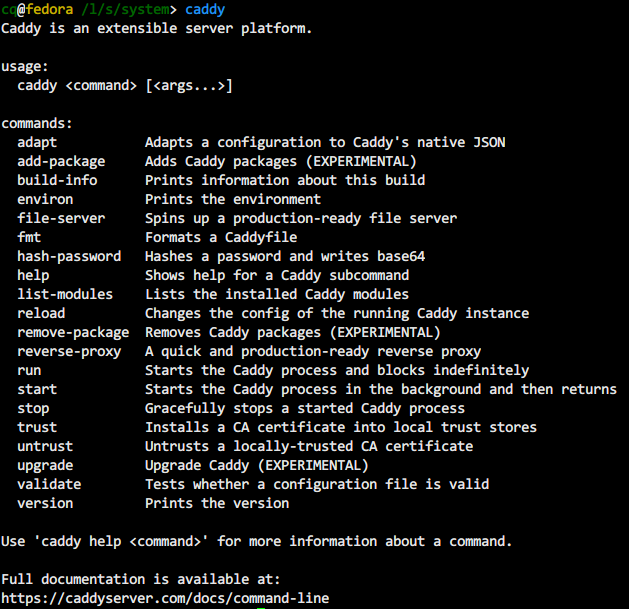Click the 'build-info' command name
Screen dimensions: 629x609
point(57,180)
